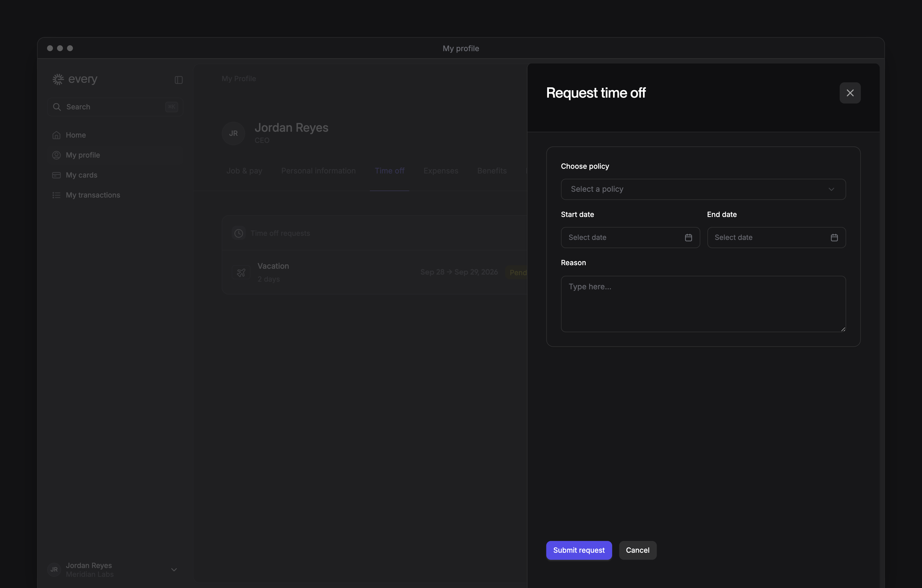Click the JR profile avatar
Screen dimensions: 922x588
point(233,133)
